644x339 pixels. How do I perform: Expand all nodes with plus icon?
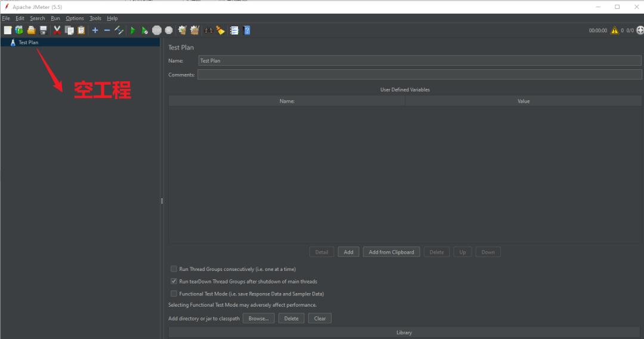[x=95, y=30]
